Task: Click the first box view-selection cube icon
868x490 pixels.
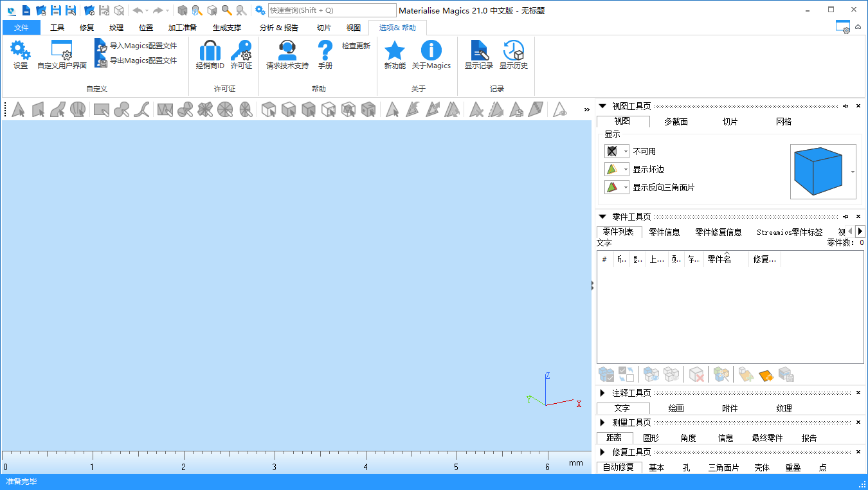Action: pyautogui.click(x=269, y=110)
